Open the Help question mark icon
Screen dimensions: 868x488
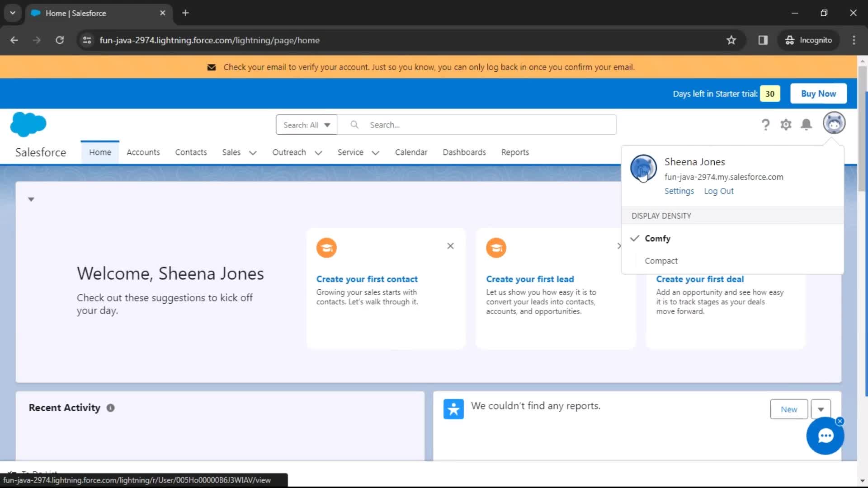(x=765, y=125)
